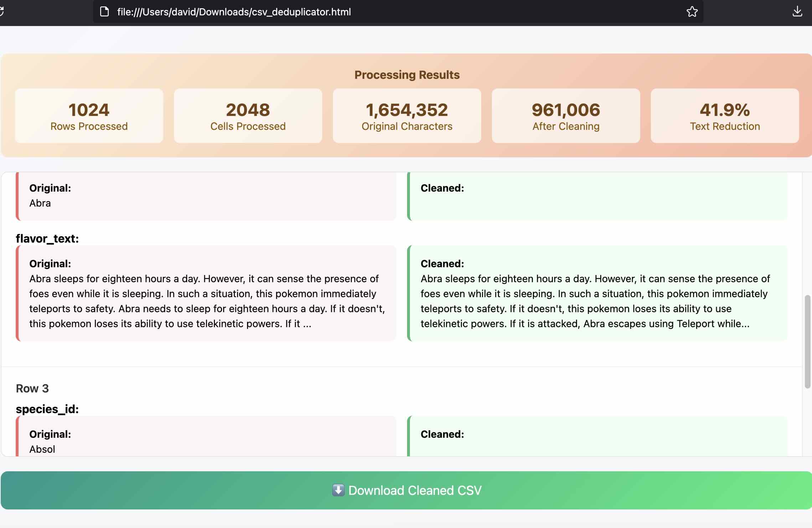Open the browser downloads icon
812x528 pixels.
coord(797,12)
